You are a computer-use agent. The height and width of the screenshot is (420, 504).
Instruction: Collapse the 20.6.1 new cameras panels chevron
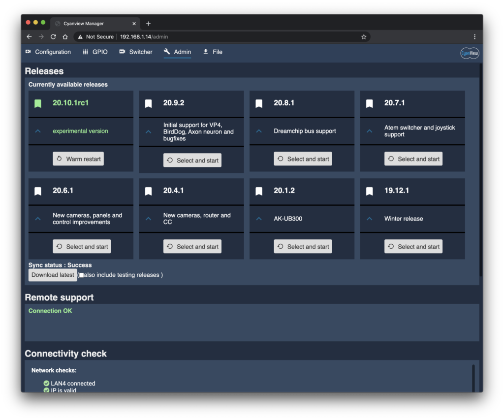pyautogui.click(x=38, y=219)
